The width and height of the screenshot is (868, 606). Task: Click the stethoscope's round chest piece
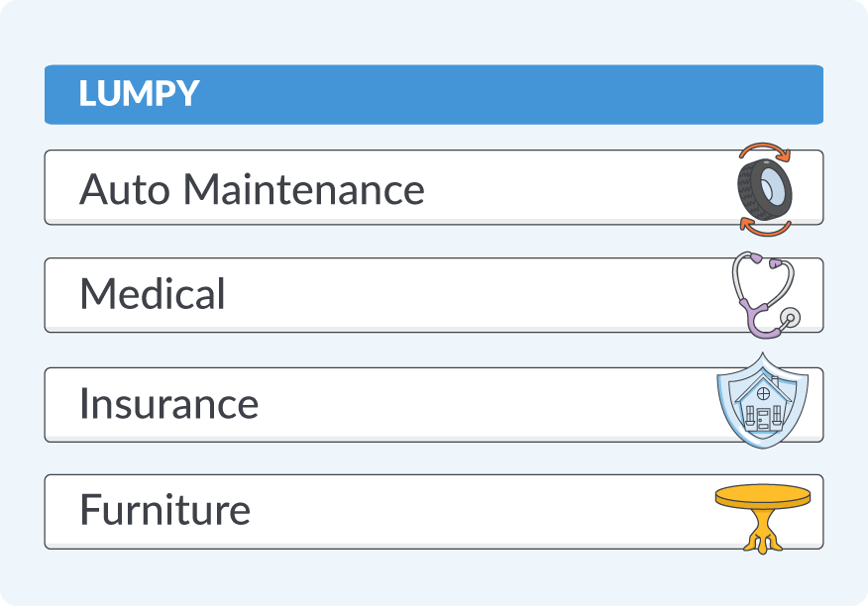[790, 317]
